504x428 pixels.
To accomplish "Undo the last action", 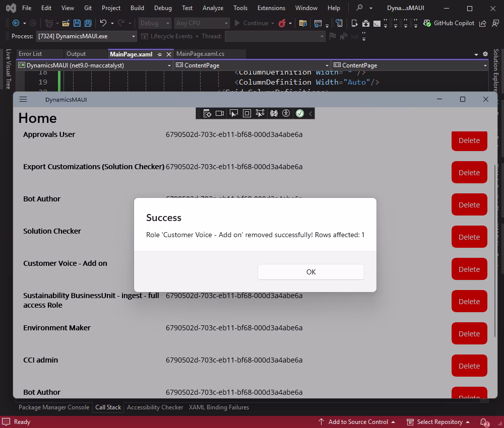I will pyautogui.click(x=103, y=23).
